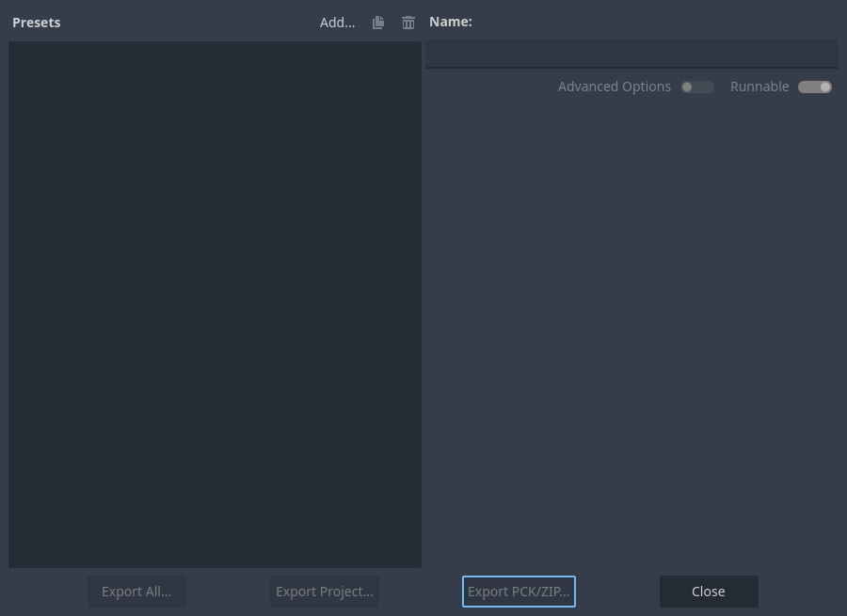Image resolution: width=847 pixels, height=616 pixels.
Task: Select the trash can icon in Presets header
Action: click(x=408, y=22)
